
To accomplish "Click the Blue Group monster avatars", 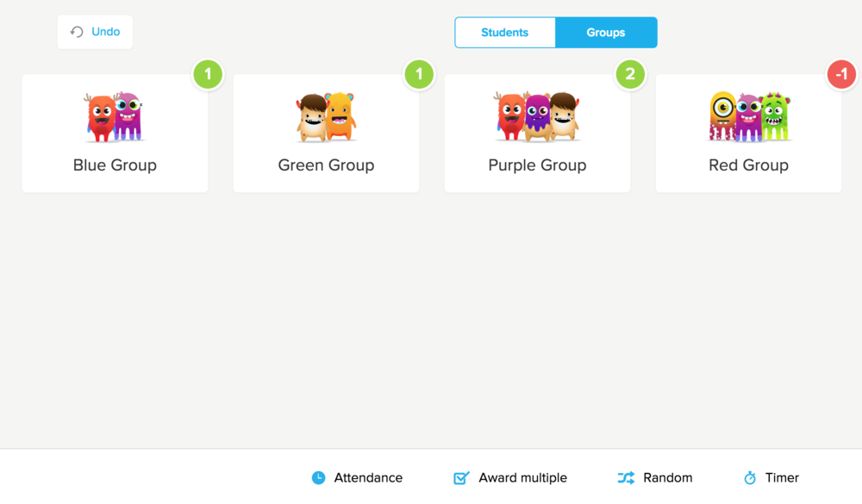I will point(115,117).
